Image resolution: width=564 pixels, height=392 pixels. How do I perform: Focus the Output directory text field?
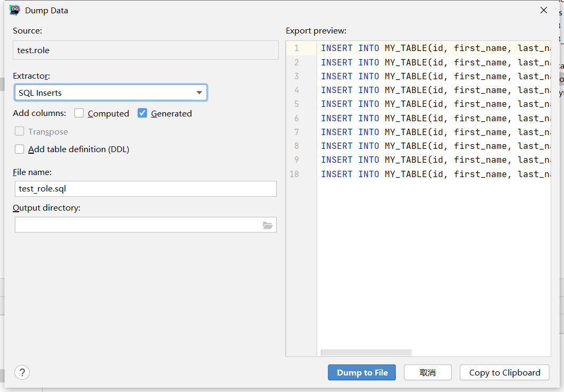tap(137, 225)
